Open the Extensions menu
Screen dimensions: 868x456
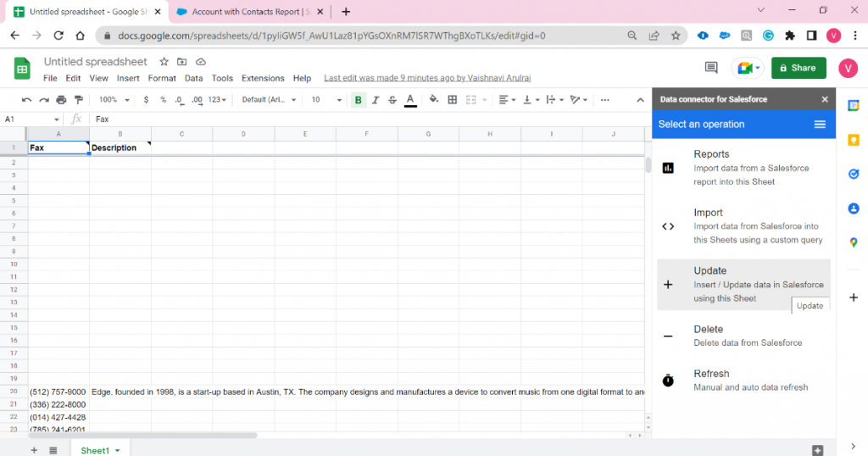point(263,79)
